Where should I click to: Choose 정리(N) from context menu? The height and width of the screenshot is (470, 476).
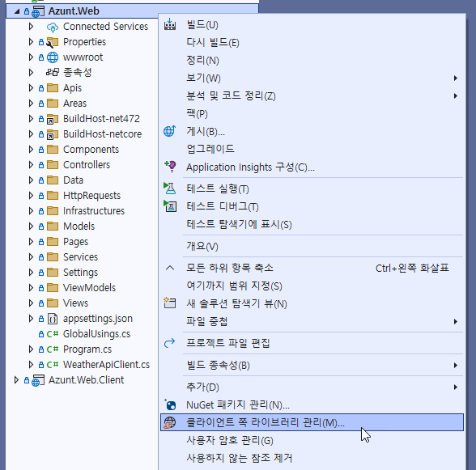click(x=312, y=61)
